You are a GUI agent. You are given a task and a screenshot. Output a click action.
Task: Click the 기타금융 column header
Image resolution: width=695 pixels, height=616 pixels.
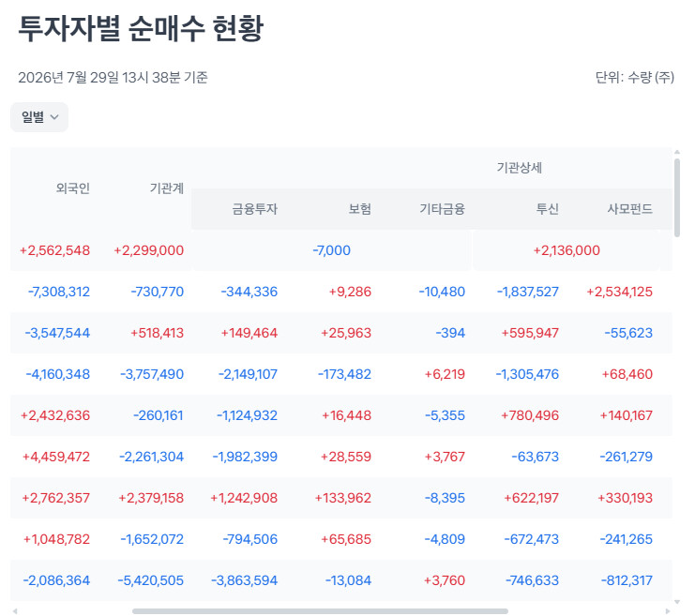click(x=443, y=209)
